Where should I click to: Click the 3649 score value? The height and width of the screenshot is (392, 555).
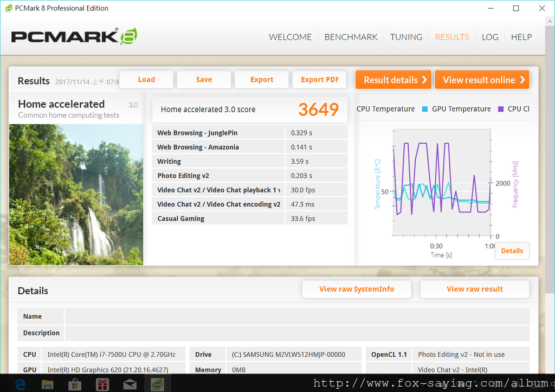click(x=319, y=110)
